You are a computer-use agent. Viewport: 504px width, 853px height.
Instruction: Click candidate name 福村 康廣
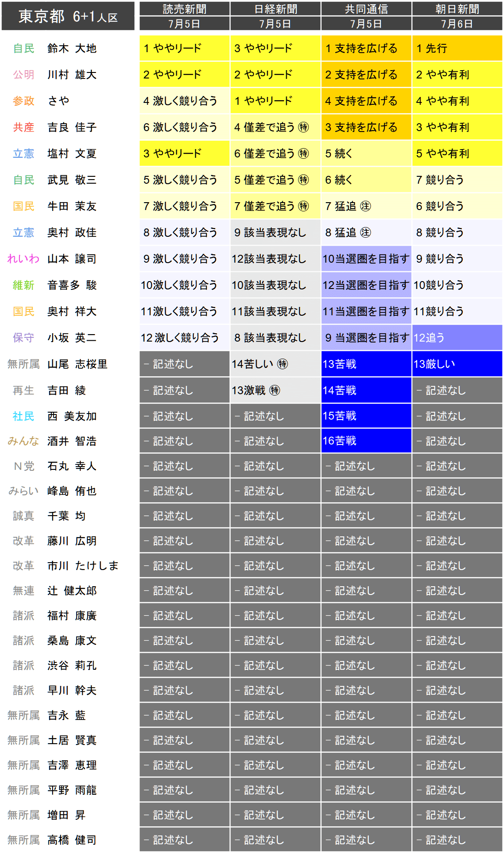pyautogui.click(x=72, y=616)
